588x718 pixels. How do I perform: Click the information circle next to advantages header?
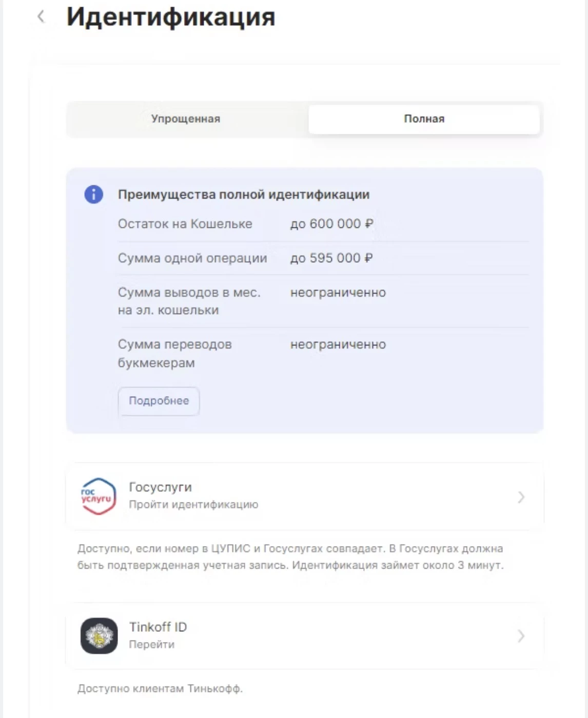(93, 195)
